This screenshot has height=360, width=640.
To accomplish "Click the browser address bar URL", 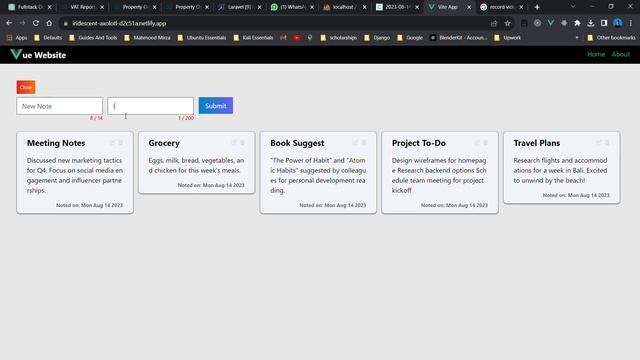I will pos(119,23).
